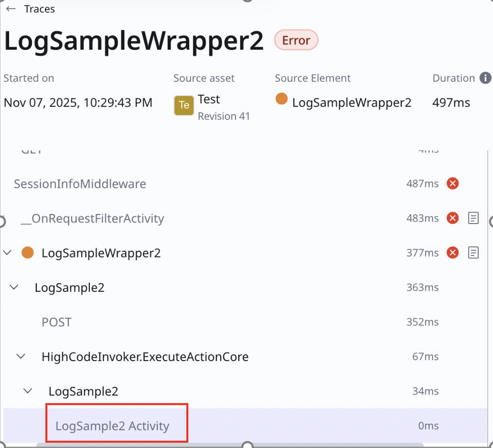Click __OnRequestFilterActivity error icon

click(452, 218)
